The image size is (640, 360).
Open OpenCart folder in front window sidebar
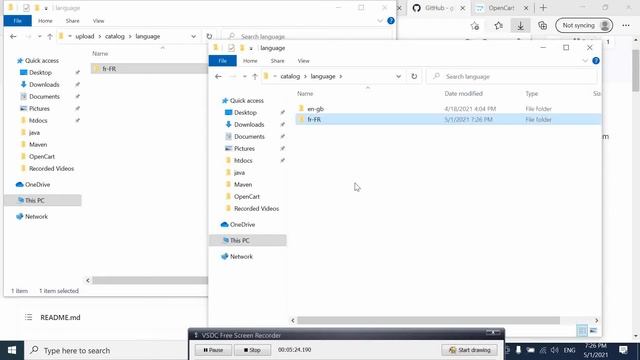point(247,196)
